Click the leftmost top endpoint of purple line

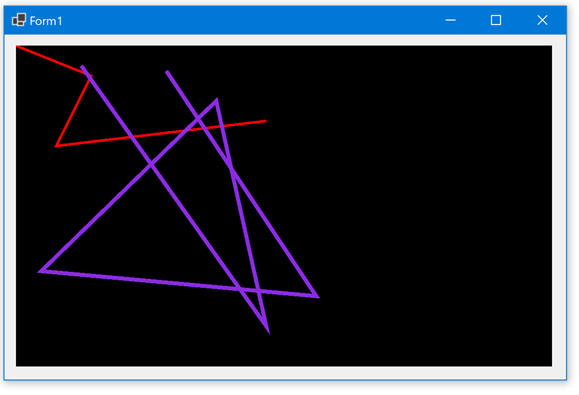pyautogui.click(x=82, y=67)
